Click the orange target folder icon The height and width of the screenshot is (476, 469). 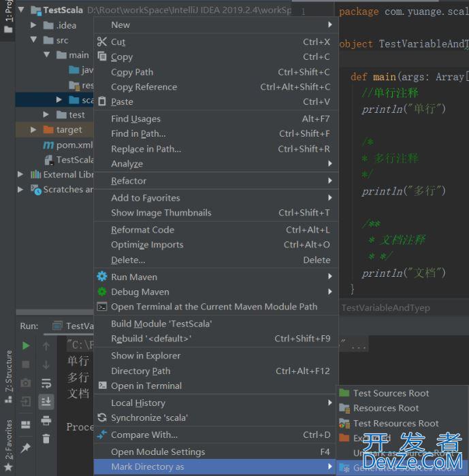pos(48,130)
